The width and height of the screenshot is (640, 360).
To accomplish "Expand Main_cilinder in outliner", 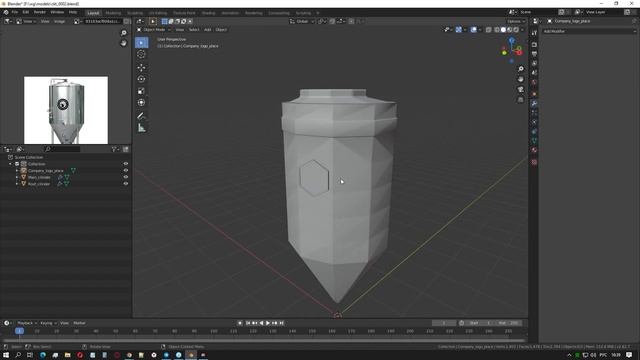I will pos(17,177).
